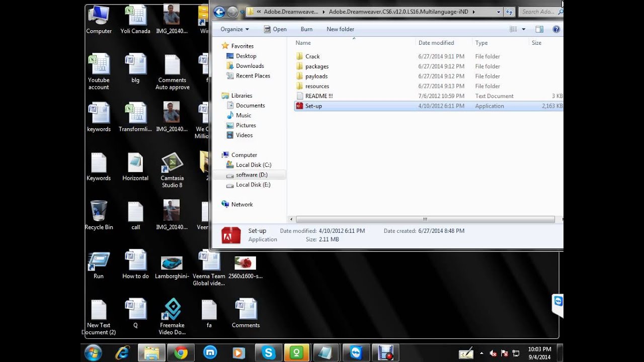Open Music library in navigation pane

click(244, 115)
